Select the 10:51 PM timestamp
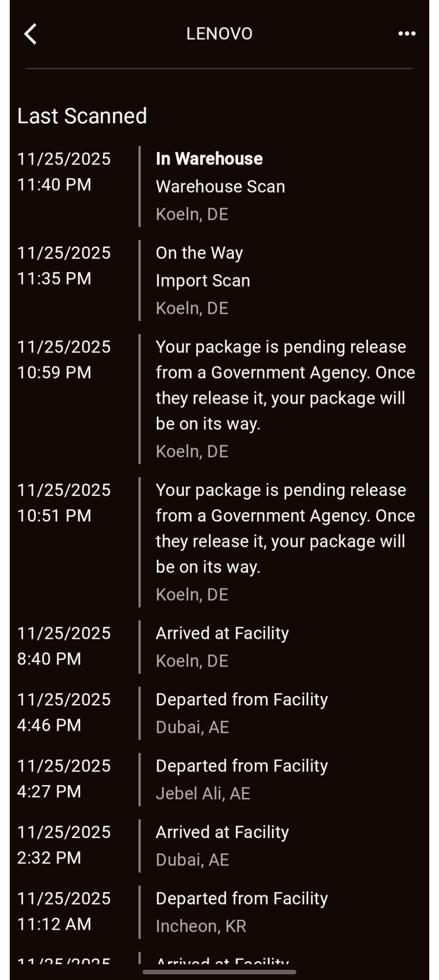 [x=54, y=516]
